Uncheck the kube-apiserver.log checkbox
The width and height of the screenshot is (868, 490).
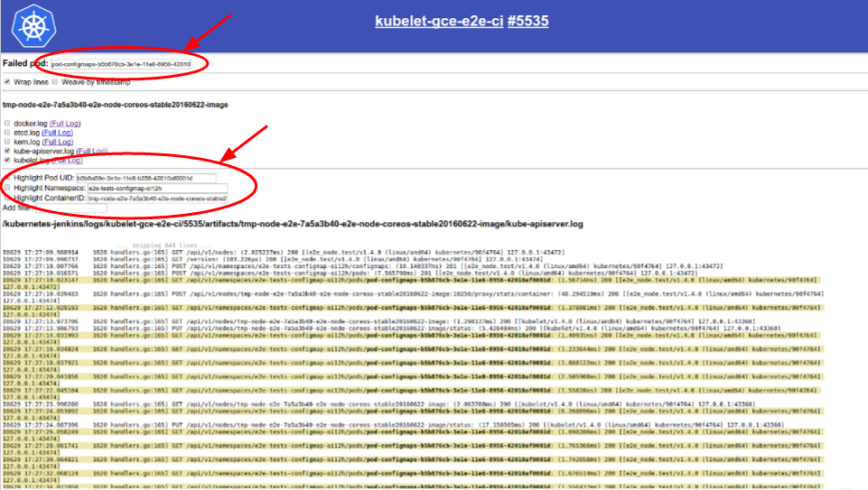7,151
